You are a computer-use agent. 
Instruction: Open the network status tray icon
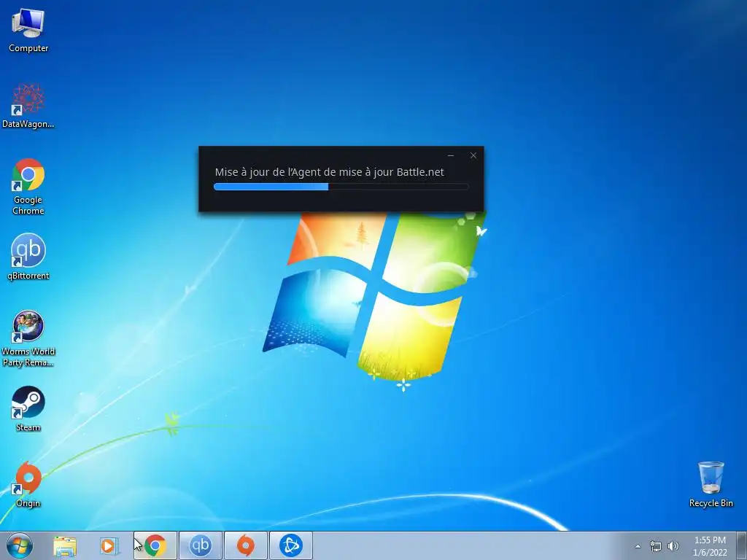656,546
